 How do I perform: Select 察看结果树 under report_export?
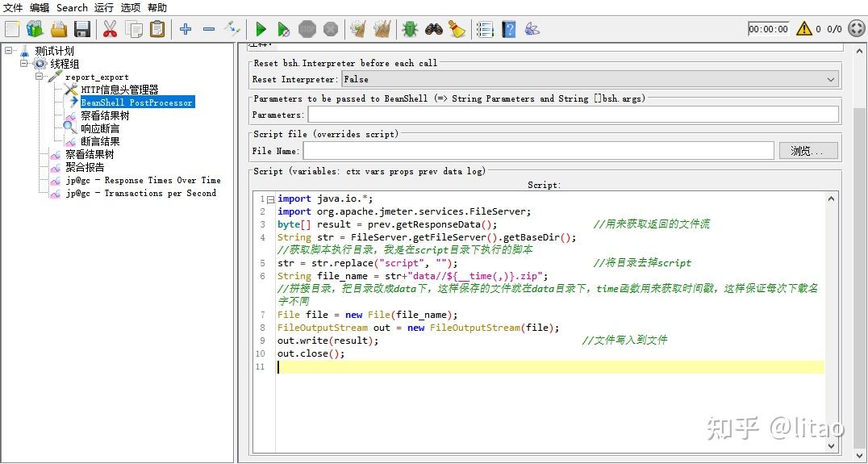(105, 115)
